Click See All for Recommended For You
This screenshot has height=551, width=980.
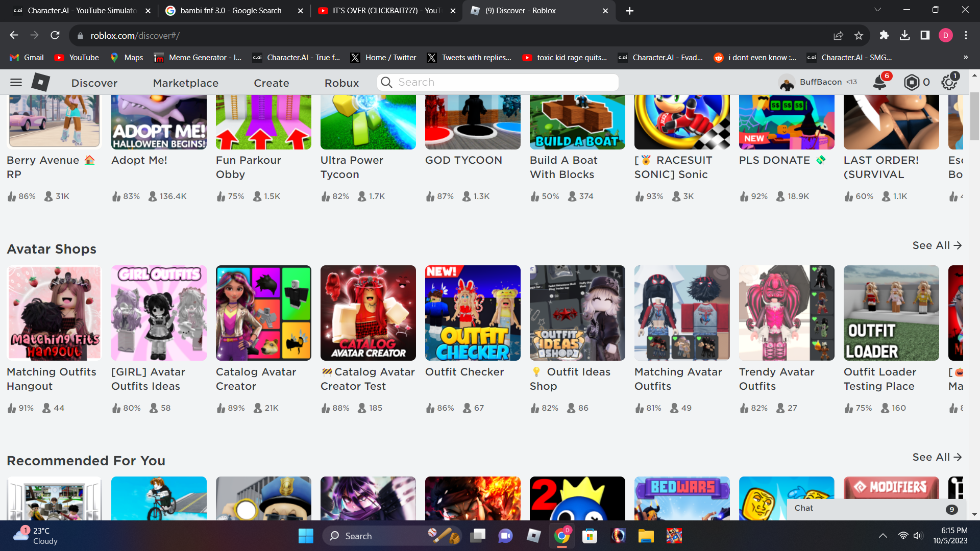tap(937, 457)
